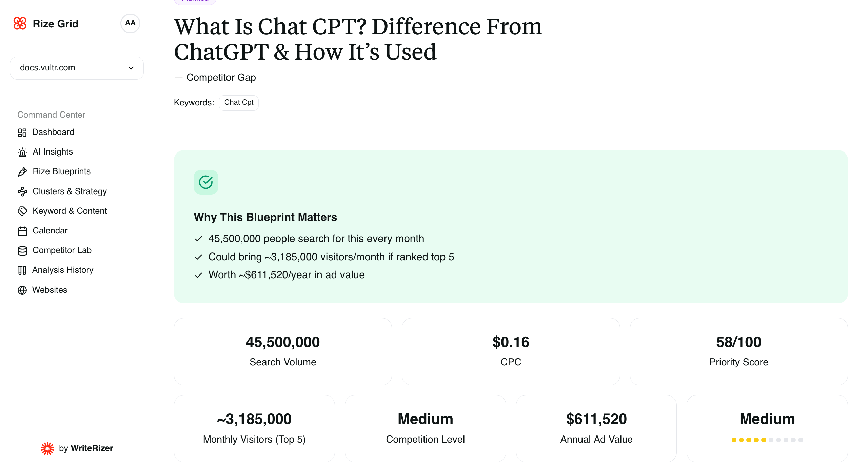The width and height of the screenshot is (868, 468).
Task: Click the Medium difficulty dot rating
Action: [x=767, y=440]
